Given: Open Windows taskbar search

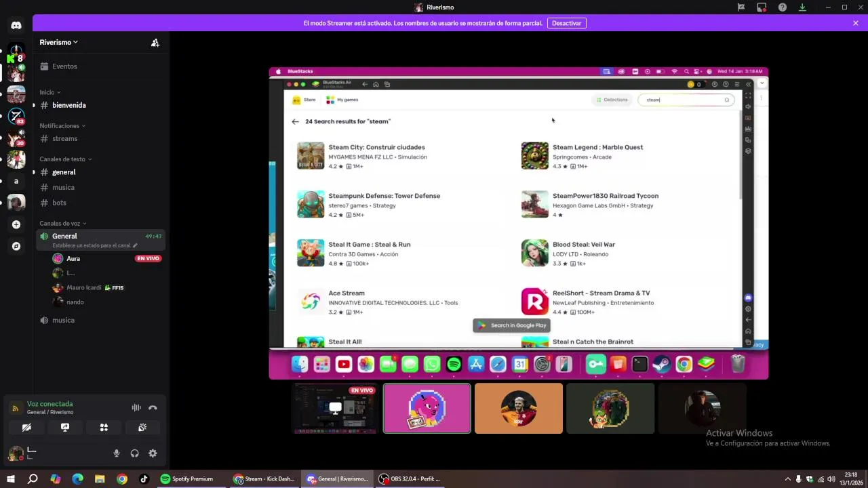Looking at the screenshot, I should (x=33, y=479).
